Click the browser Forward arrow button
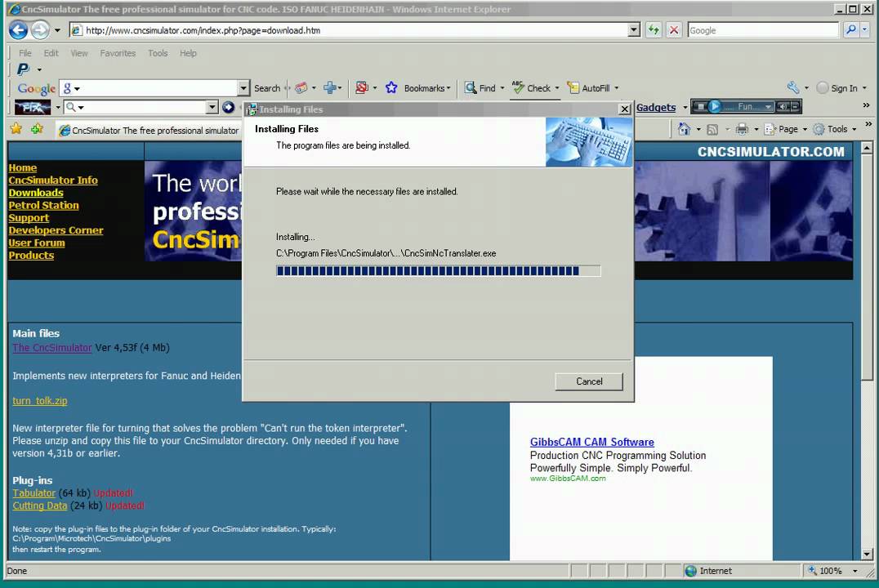Screen dimensions: 879x588 [40, 29]
